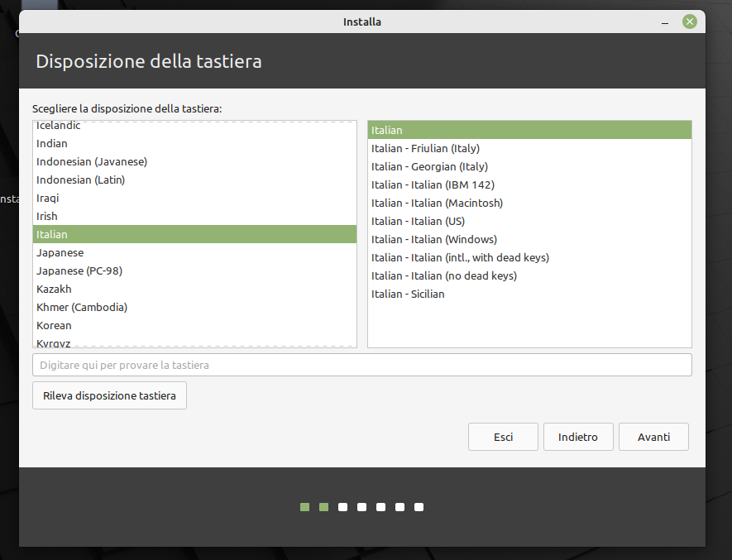Select plain Italian variant in right list

[529, 130]
